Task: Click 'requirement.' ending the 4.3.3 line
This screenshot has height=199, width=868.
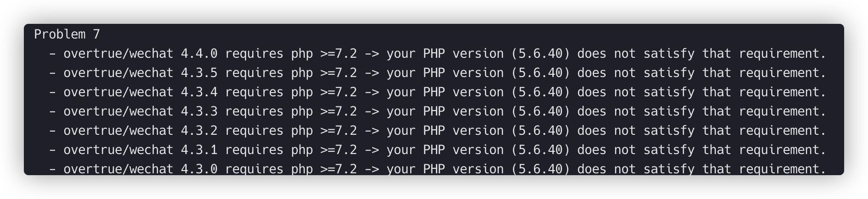Action: click(783, 111)
